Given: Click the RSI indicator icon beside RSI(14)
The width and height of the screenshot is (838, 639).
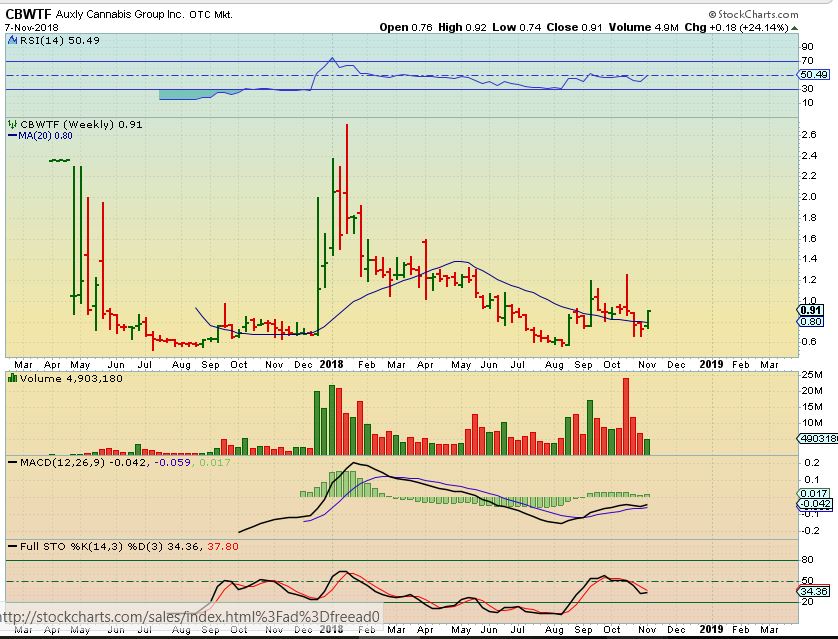Looking at the screenshot, I should (12, 40).
